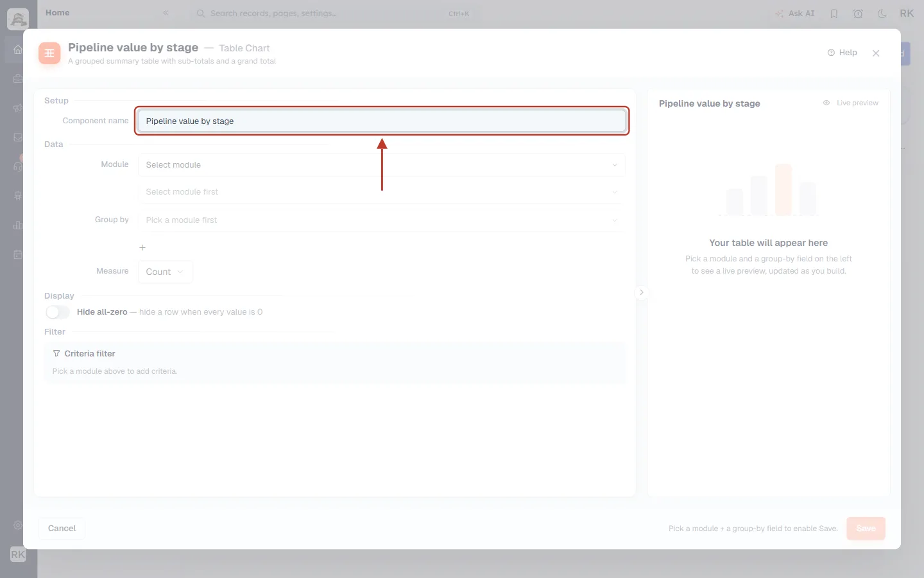
Task: Collapse the preview panel with the chevron handle
Action: pos(641,292)
